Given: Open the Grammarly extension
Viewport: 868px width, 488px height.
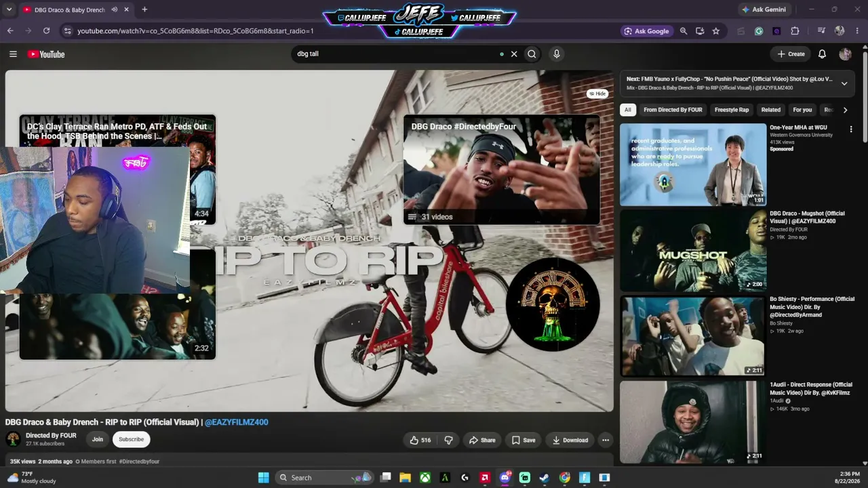Looking at the screenshot, I should pyautogui.click(x=759, y=30).
